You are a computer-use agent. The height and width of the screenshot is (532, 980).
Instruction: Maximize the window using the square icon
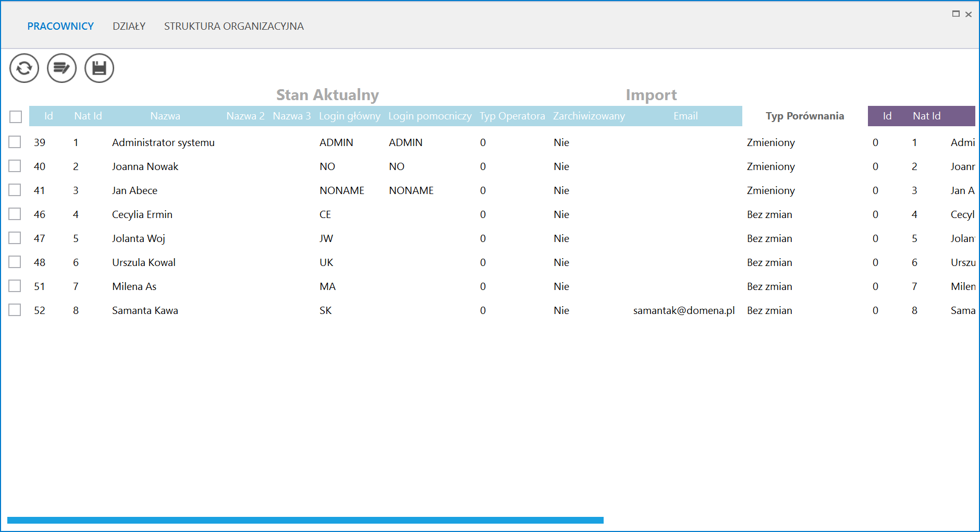click(x=956, y=14)
